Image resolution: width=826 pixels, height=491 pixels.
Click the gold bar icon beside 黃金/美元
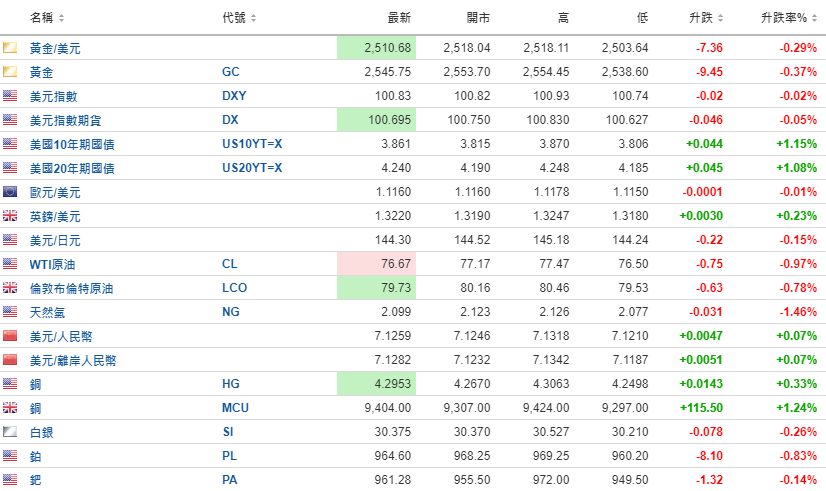click(10, 48)
